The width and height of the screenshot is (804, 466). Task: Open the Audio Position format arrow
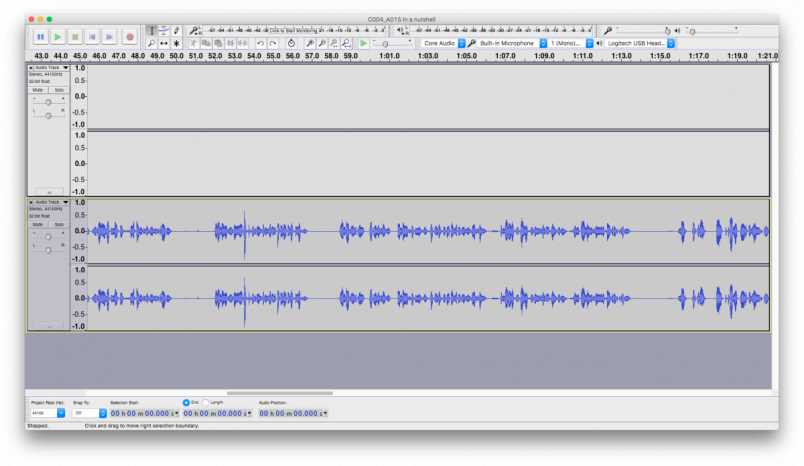pos(325,413)
